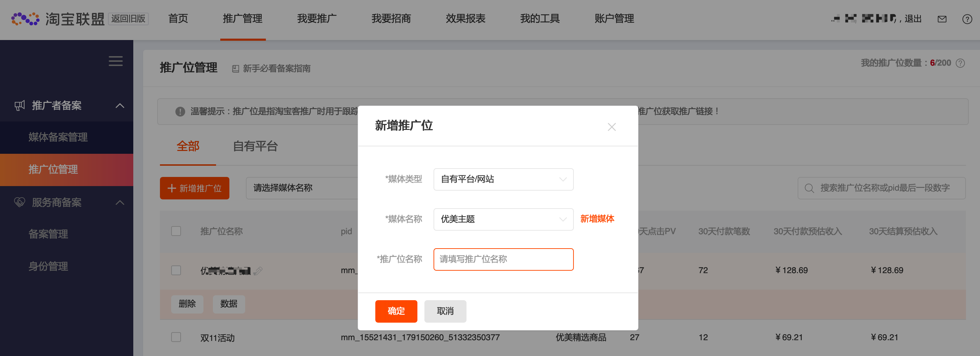
Task: Switch to the 全部 tab
Action: (x=188, y=146)
